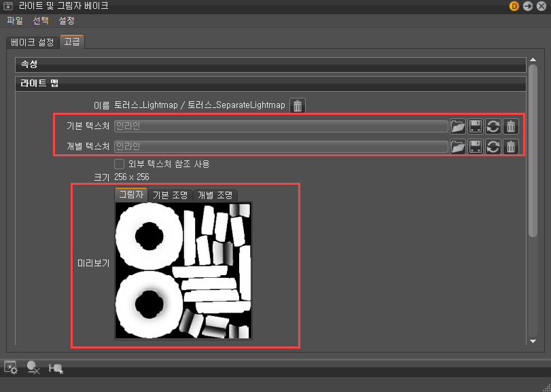Switch to the 베이크 설정 tab
Image resolution: width=551 pixels, height=392 pixels.
coord(32,41)
